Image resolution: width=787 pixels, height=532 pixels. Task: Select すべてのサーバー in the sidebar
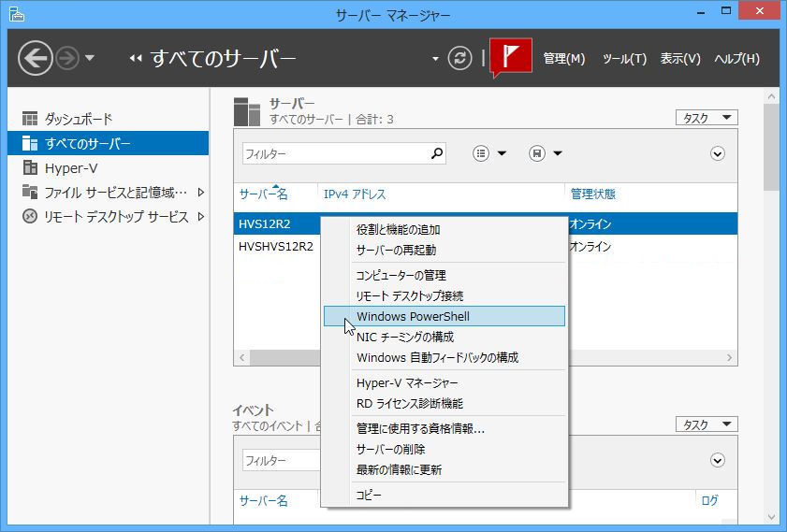[x=108, y=143]
